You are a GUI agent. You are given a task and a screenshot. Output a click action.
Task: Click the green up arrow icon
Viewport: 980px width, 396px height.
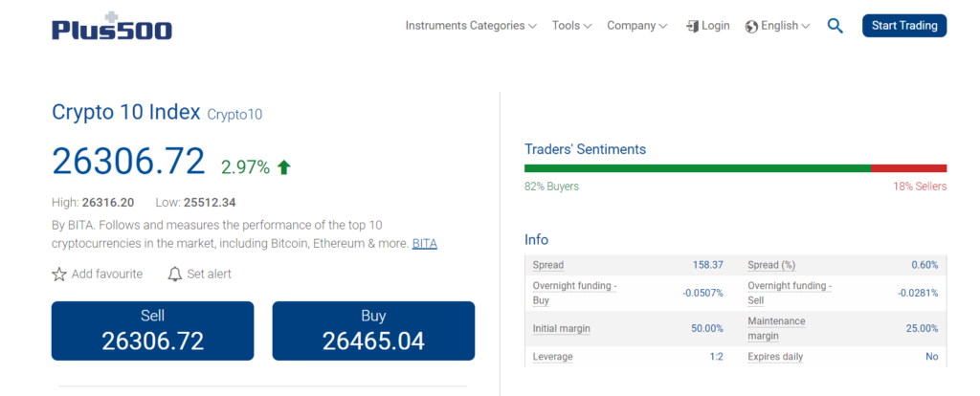pos(283,167)
